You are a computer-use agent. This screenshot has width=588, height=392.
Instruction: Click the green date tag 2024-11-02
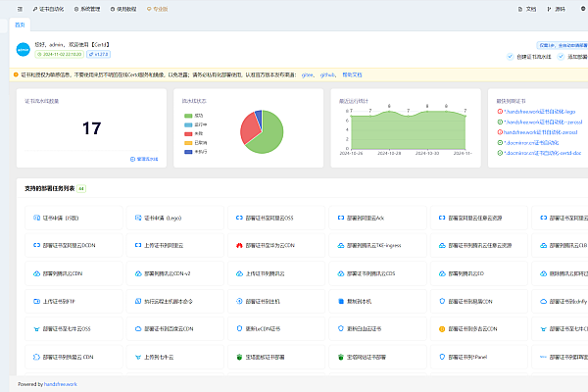click(x=59, y=55)
